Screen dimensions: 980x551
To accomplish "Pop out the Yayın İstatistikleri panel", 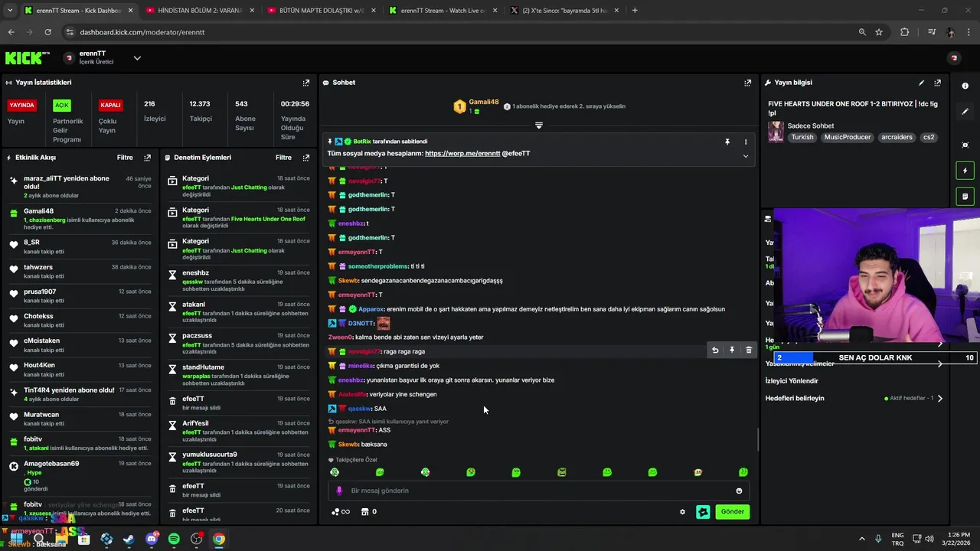I will coord(306,83).
